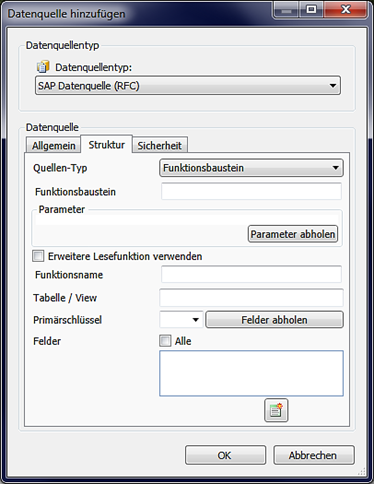Switch to the Allgemein tab

(53, 145)
